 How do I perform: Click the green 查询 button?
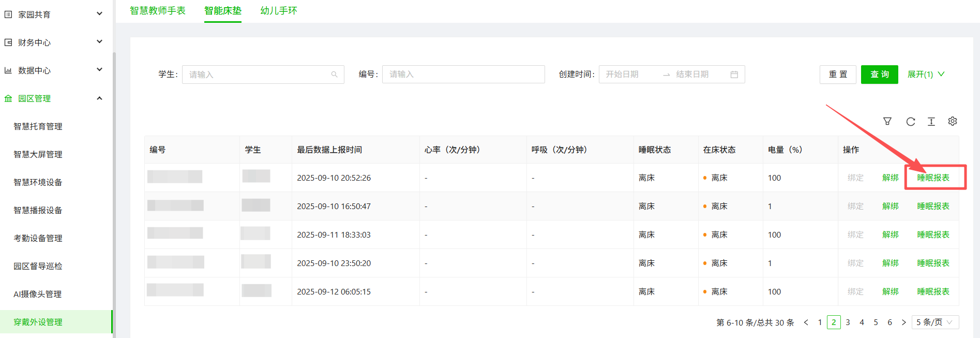point(879,75)
